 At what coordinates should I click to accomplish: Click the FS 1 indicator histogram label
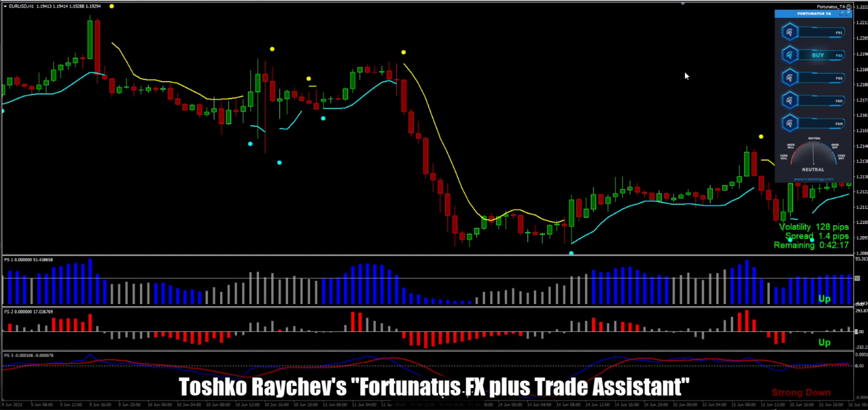point(28,259)
